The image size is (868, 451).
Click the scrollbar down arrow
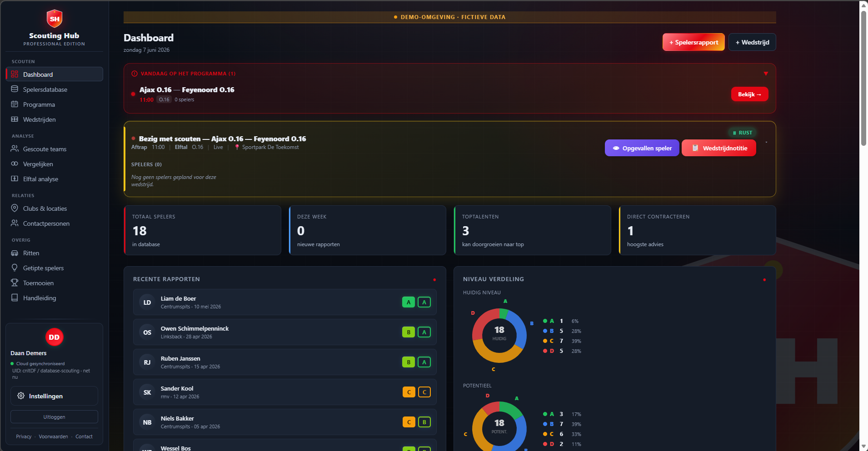pos(863,446)
